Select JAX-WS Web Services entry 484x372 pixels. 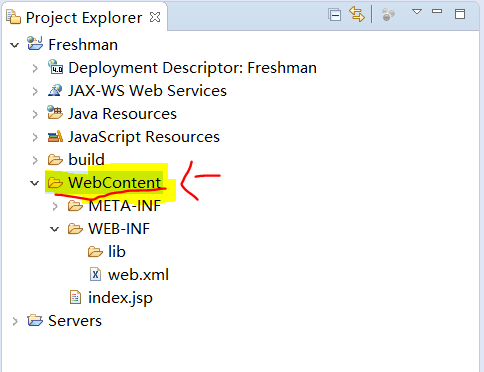[147, 91]
